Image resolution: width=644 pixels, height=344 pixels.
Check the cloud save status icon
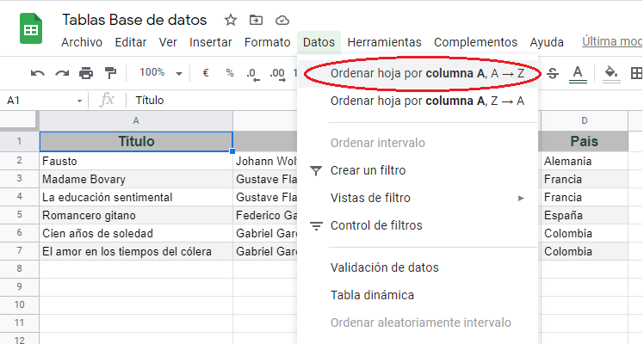tap(282, 20)
